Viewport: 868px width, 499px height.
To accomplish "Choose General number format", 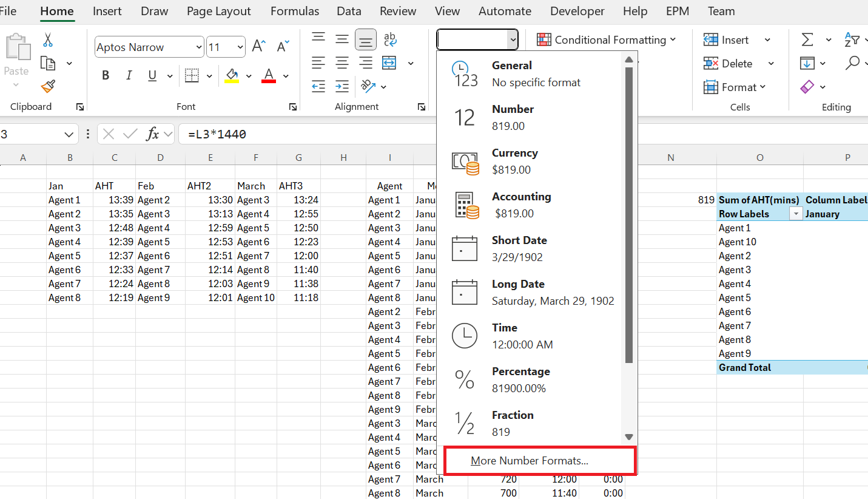I will point(529,73).
